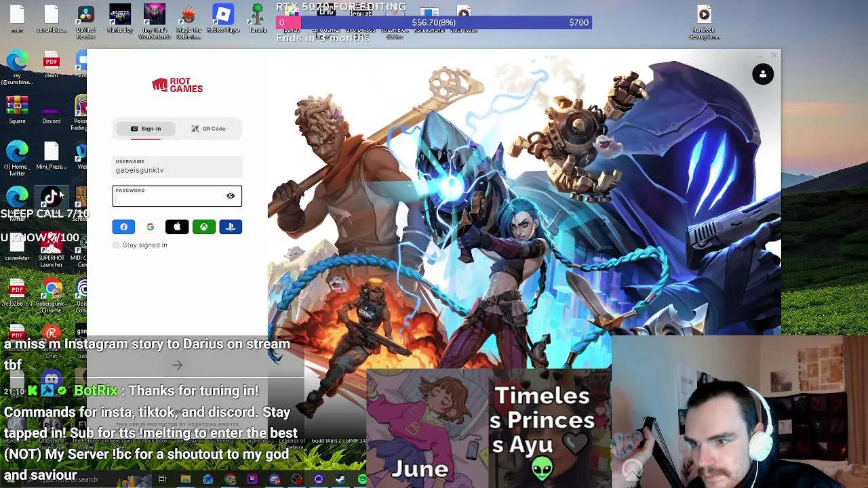Open Twitch app in taskbar
868x488 pixels.
[252, 480]
